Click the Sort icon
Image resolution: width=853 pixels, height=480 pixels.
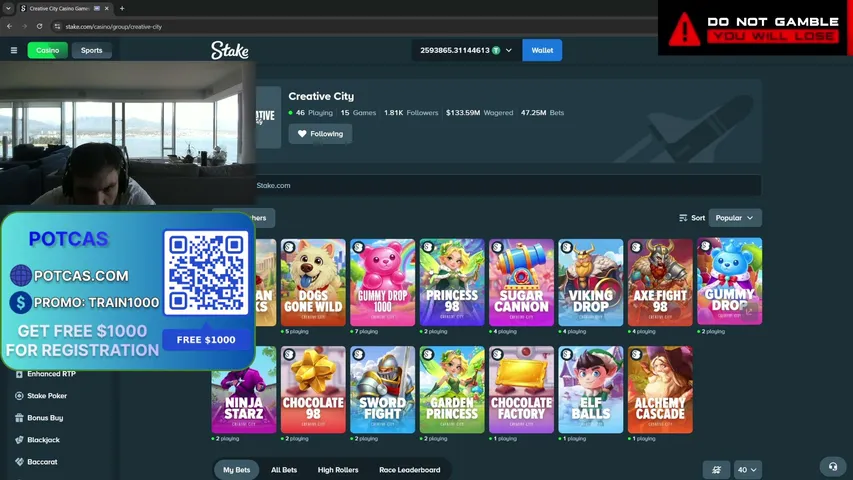(683, 218)
